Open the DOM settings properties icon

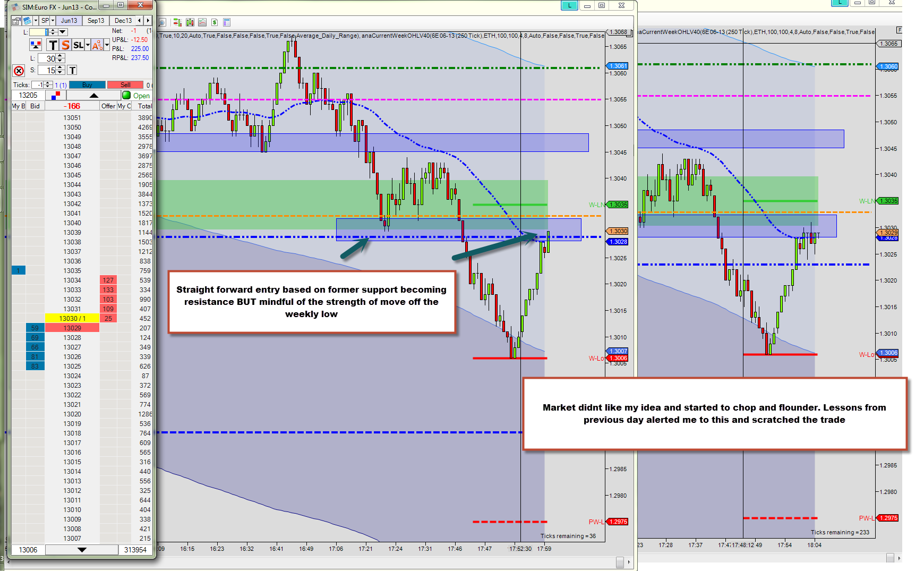pyautogui.click(x=16, y=21)
